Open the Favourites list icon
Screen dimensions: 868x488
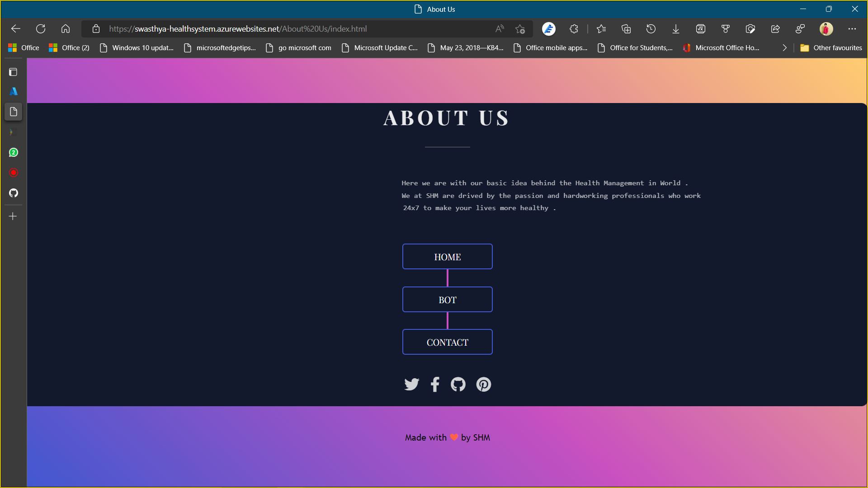coord(601,29)
